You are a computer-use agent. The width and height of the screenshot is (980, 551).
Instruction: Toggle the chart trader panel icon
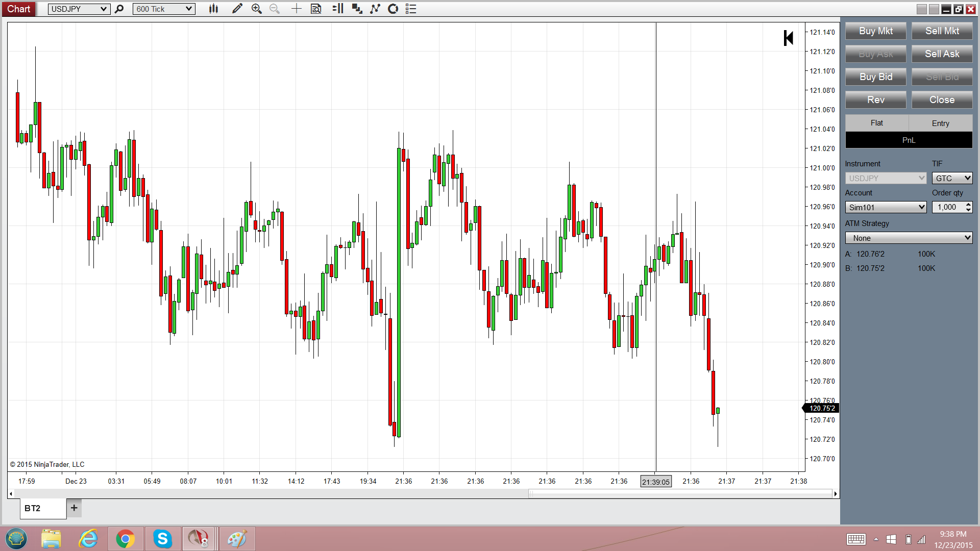(337, 9)
